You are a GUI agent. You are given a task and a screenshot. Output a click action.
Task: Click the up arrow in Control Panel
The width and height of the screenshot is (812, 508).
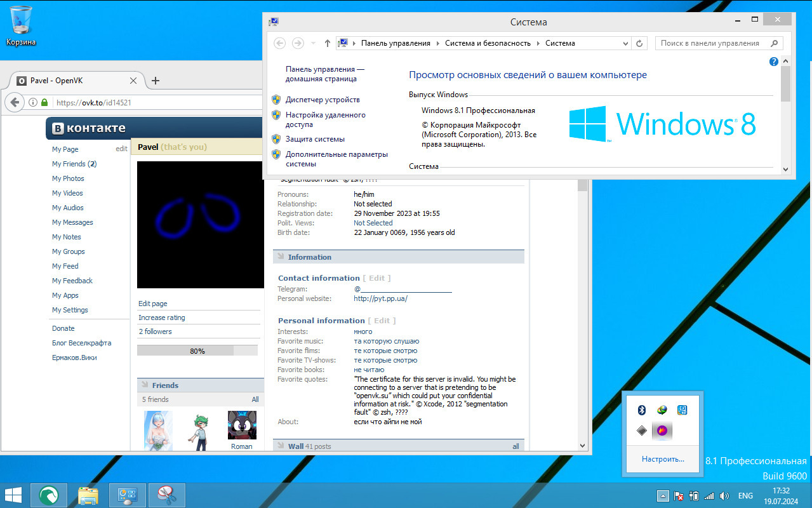(327, 43)
